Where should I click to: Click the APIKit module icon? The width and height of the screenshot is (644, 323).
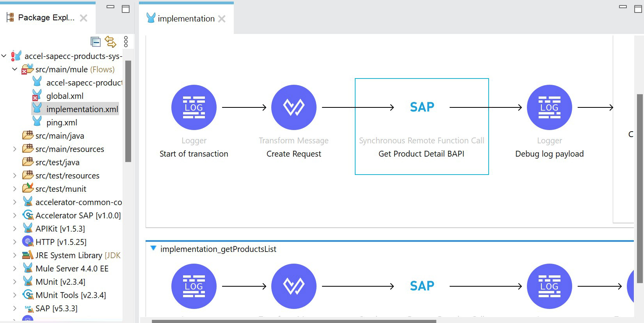(x=28, y=228)
